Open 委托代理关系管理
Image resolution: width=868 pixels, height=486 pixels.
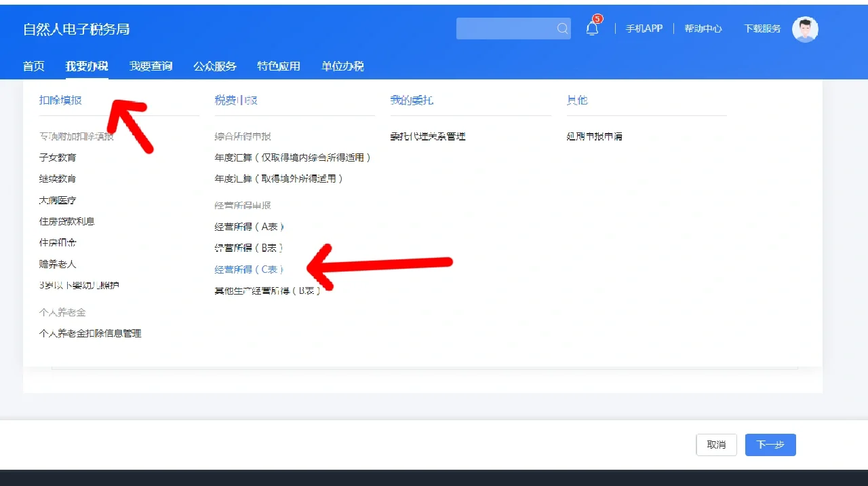click(428, 136)
